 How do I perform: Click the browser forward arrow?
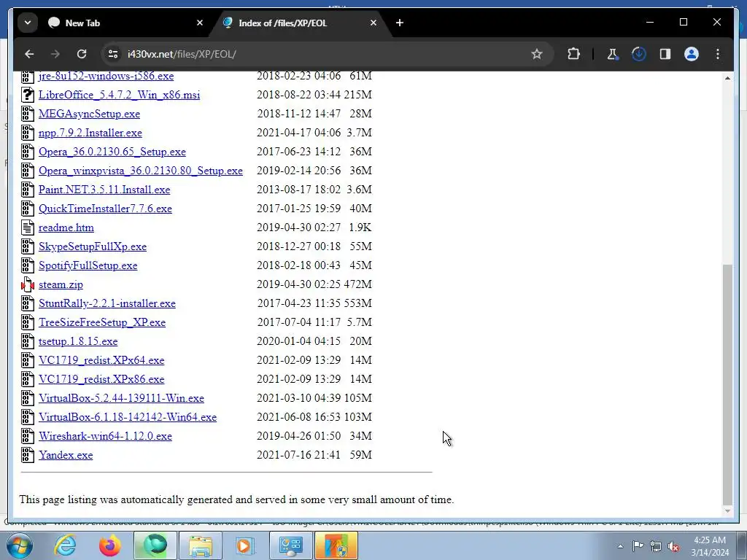[55, 54]
